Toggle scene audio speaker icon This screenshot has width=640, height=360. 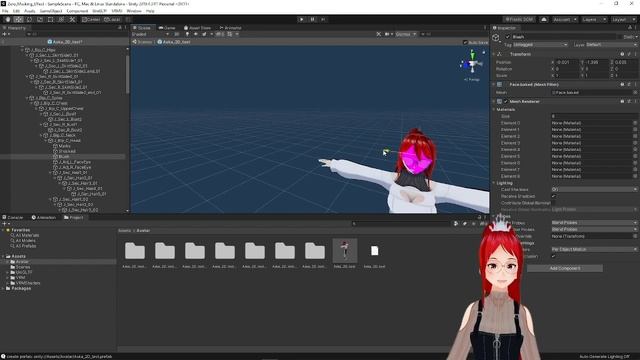tap(196, 34)
